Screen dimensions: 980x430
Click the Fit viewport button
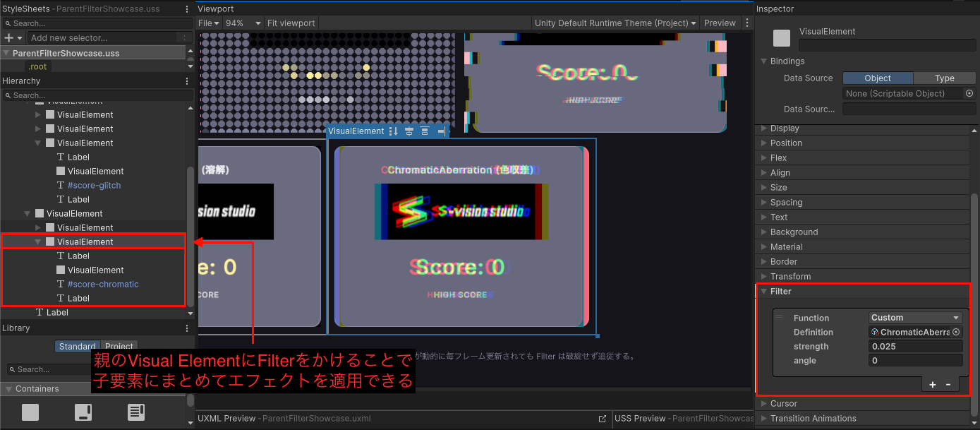[x=291, y=23]
